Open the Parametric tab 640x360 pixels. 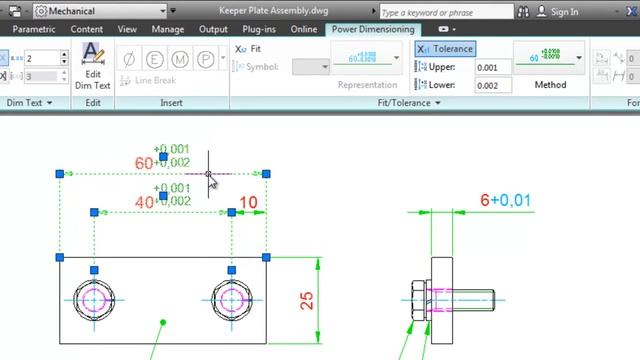34,29
